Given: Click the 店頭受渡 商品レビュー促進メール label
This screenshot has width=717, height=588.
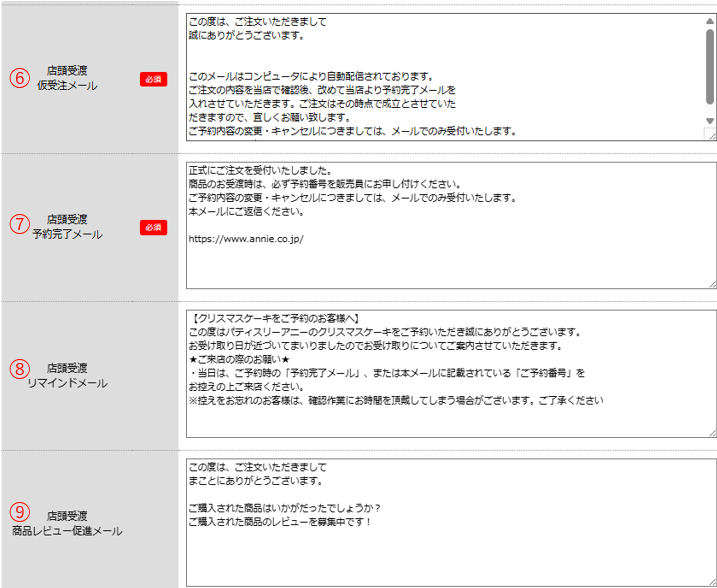Looking at the screenshot, I should tap(67, 523).
